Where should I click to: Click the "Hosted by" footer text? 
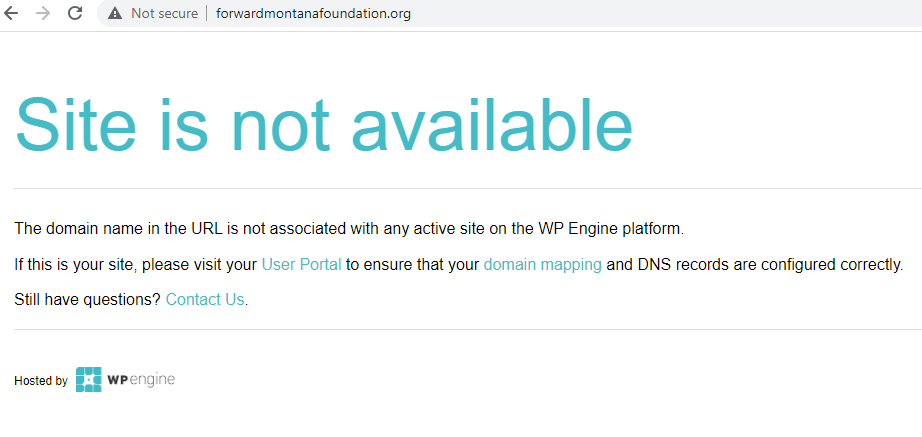point(41,381)
